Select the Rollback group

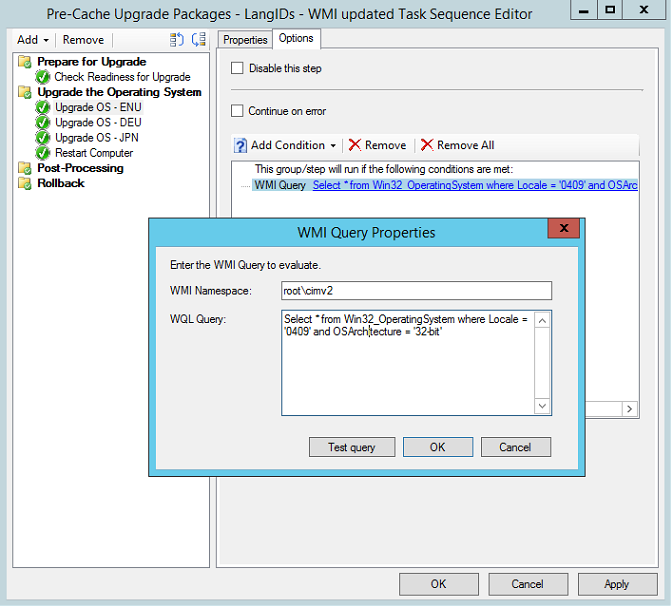[61, 183]
